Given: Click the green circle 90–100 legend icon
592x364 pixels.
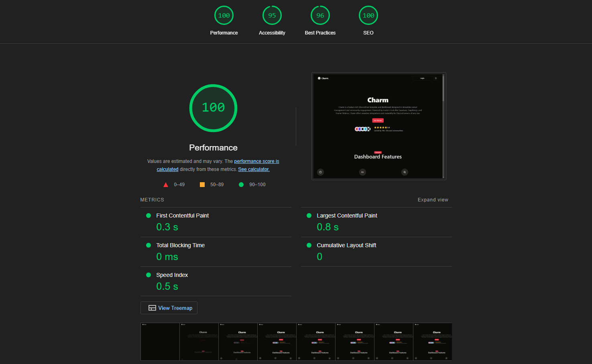Looking at the screenshot, I should coord(241,185).
